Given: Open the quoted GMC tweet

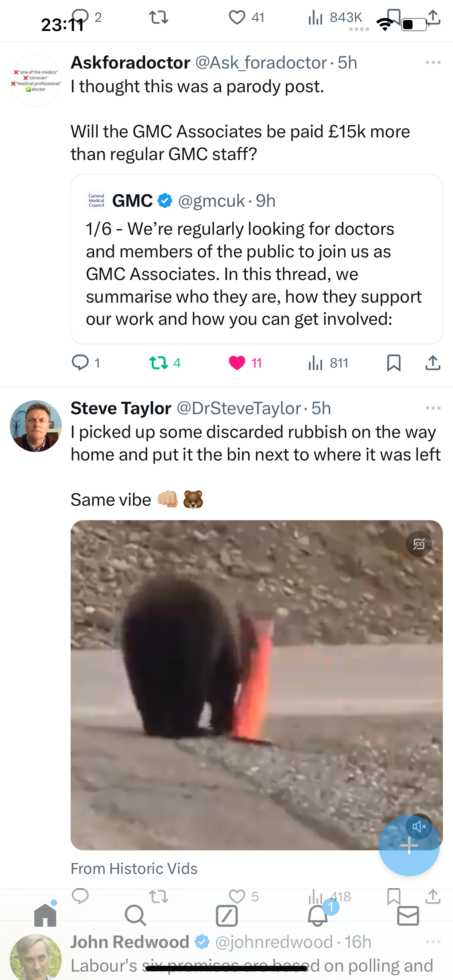Looking at the screenshot, I should point(256,259).
